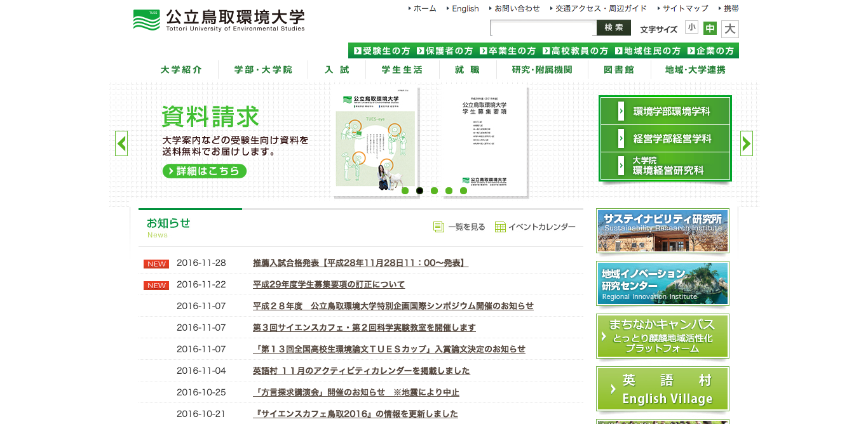Open 入試 menu
This screenshot has height=424, width=868.
coord(337,70)
